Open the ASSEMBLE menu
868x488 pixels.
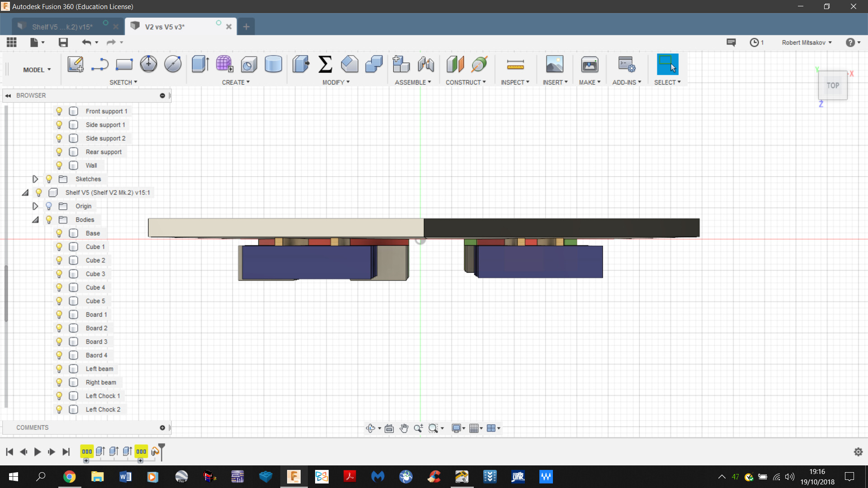pos(413,82)
